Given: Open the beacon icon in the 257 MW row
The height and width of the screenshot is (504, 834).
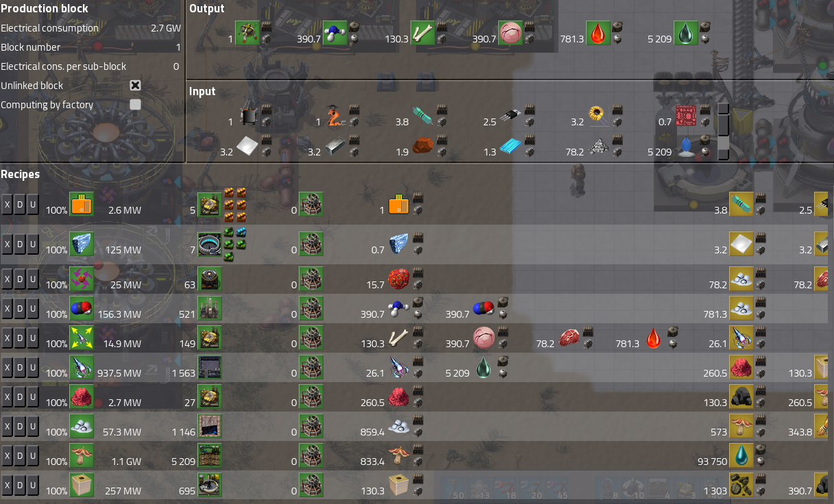Looking at the screenshot, I should (x=311, y=485).
